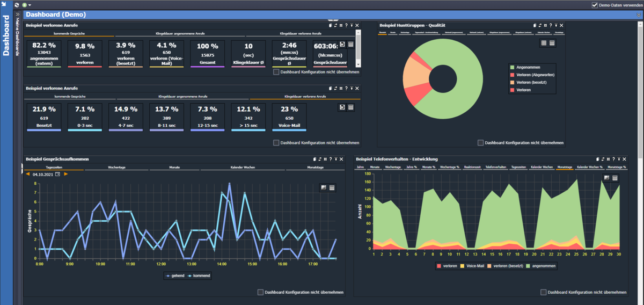Viewport: 644px width, 305px height.
Task: Show table view in Telefonverhalten panel
Action: click(x=615, y=178)
